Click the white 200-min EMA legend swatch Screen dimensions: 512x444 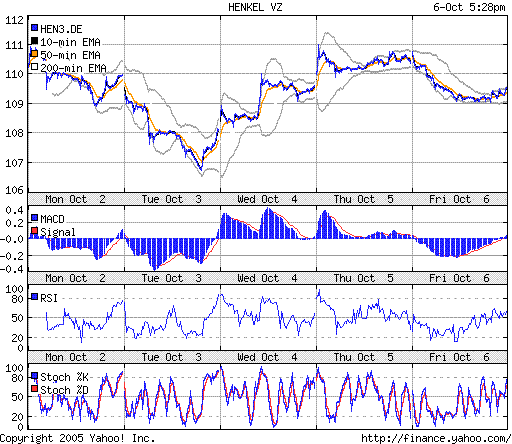point(34,67)
